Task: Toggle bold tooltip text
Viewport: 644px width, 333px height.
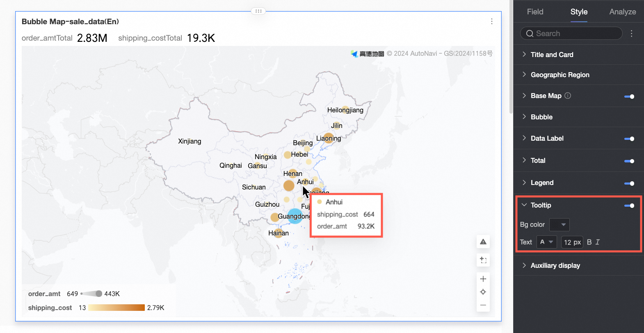Action: coord(589,242)
